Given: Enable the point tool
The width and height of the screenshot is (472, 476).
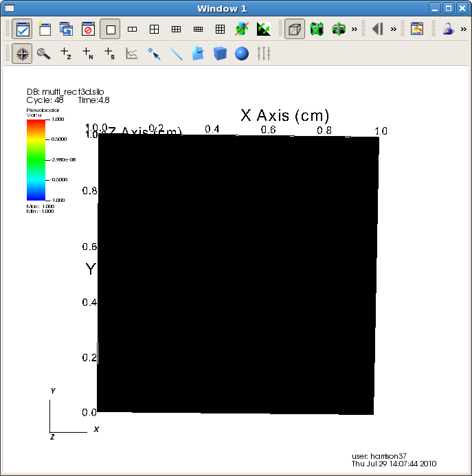Looking at the screenshot, I should click(x=154, y=54).
